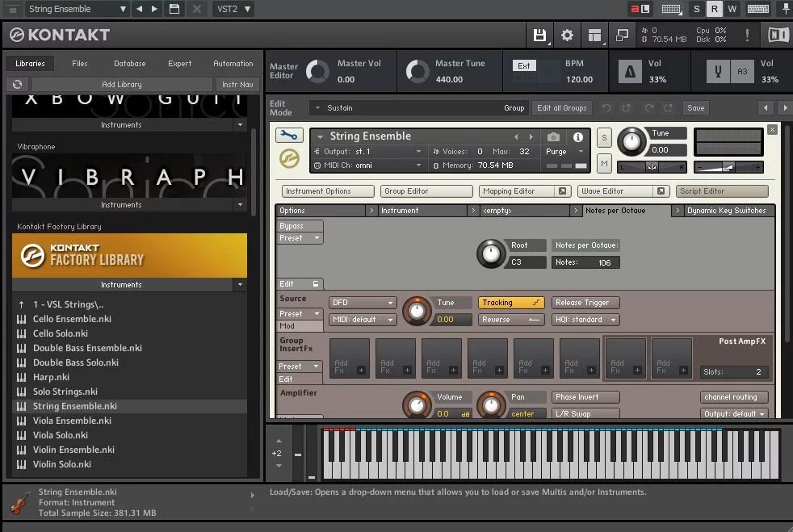The image size is (793, 532).
Task: Open the DFD source mode dropdown
Action: (x=362, y=303)
